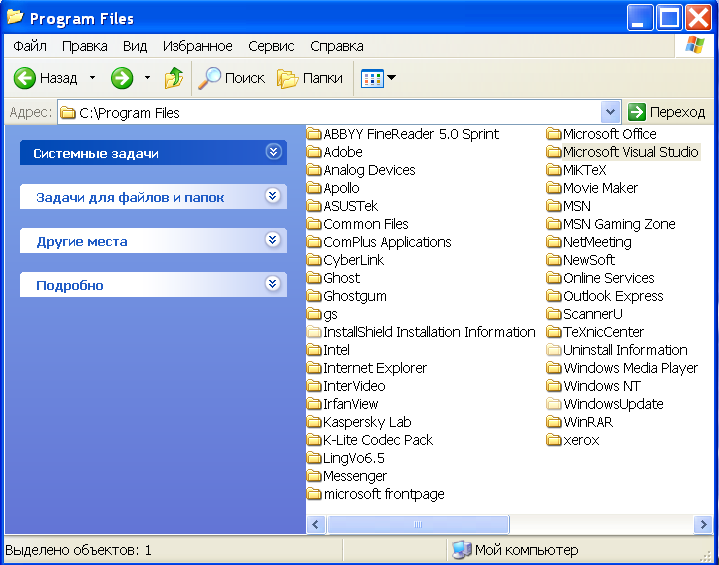Click the CyberLink folder icon
Viewport: 719px width, 565px height.
point(314,260)
